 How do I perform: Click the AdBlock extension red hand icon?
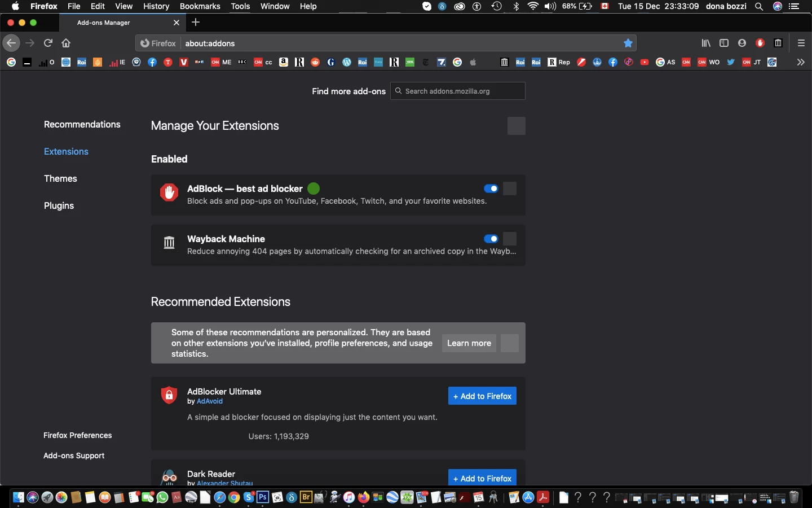pos(169,192)
